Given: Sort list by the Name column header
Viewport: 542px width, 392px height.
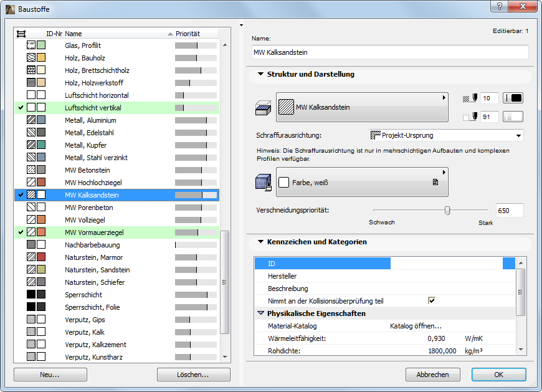Looking at the screenshot, I should coord(118,34).
